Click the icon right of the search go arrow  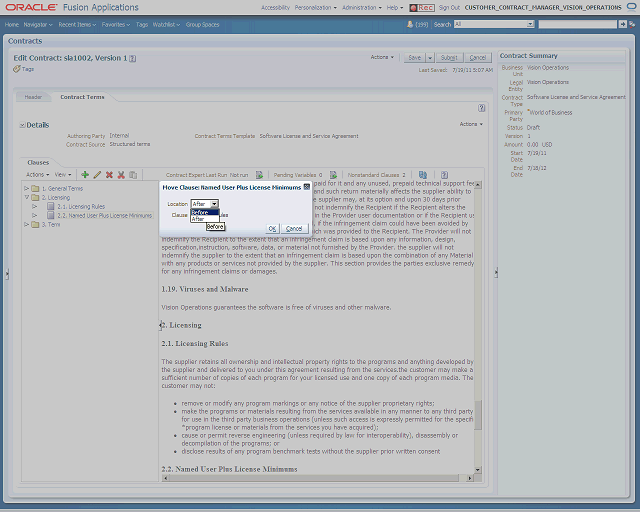(632, 24)
